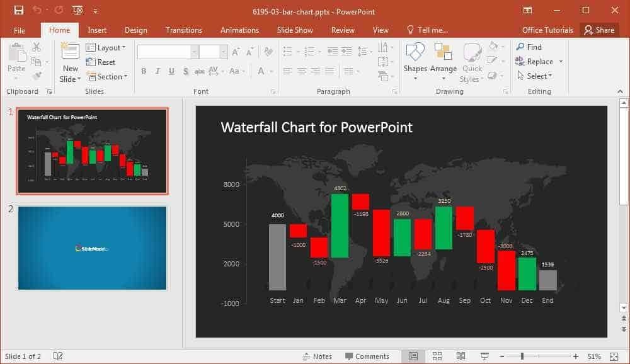Switch to the Animations tab
The width and height of the screenshot is (630, 364).
[239, 30]
